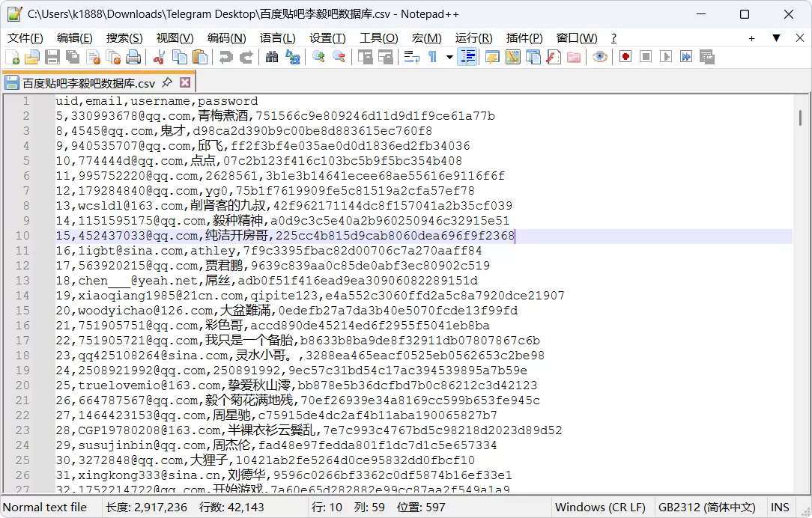Open the Find dialog via binoculars icon
812x518 pixels.
(273, 56)
